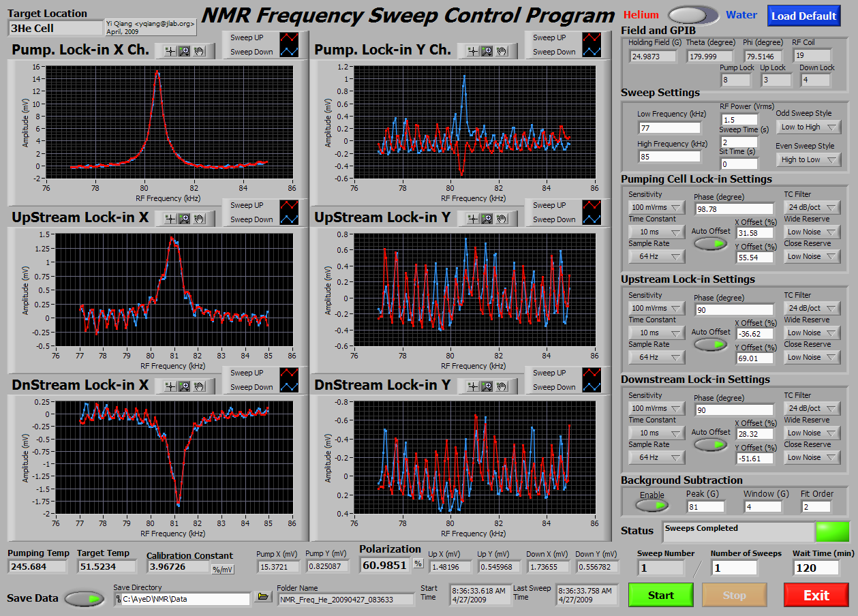
Task: Select zoom tool on DnStream Lock-in Y graph
Action: (487, 386)
